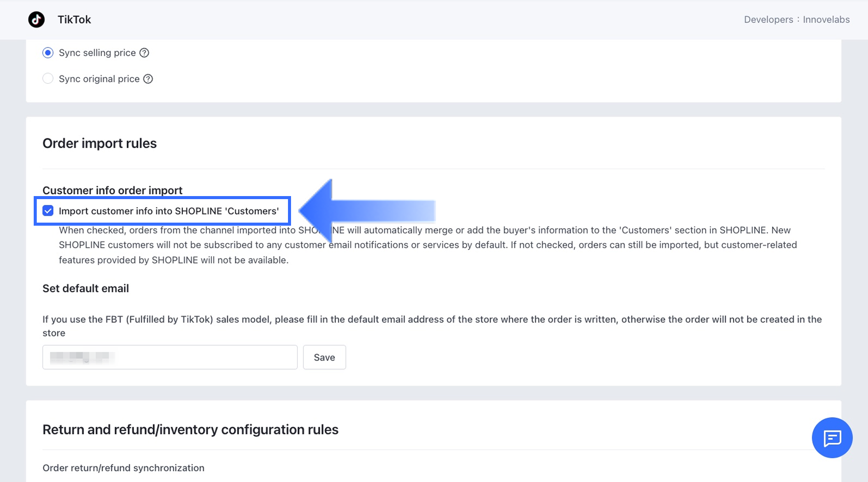Click the Save button for default email

(x=324, y=357)
